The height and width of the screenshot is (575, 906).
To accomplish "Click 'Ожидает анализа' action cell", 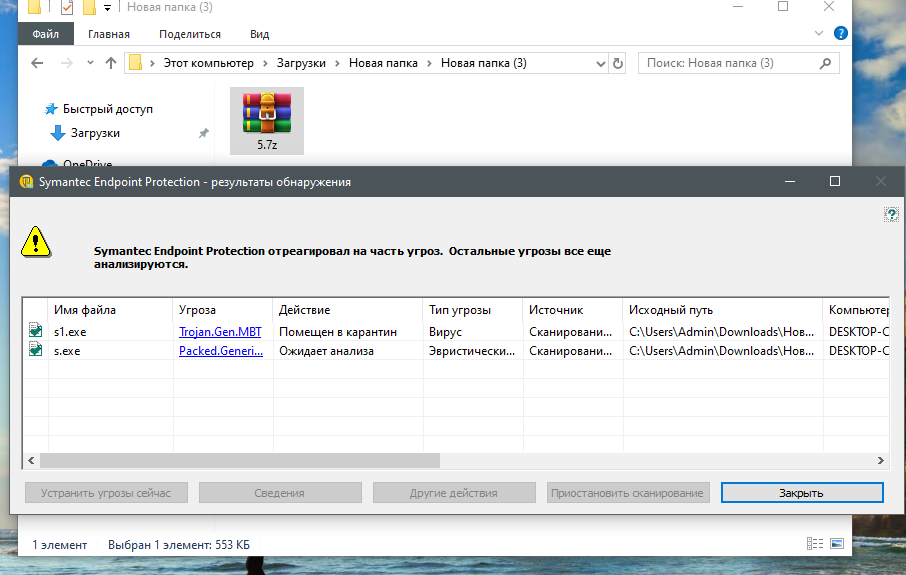I will point(326,351).
